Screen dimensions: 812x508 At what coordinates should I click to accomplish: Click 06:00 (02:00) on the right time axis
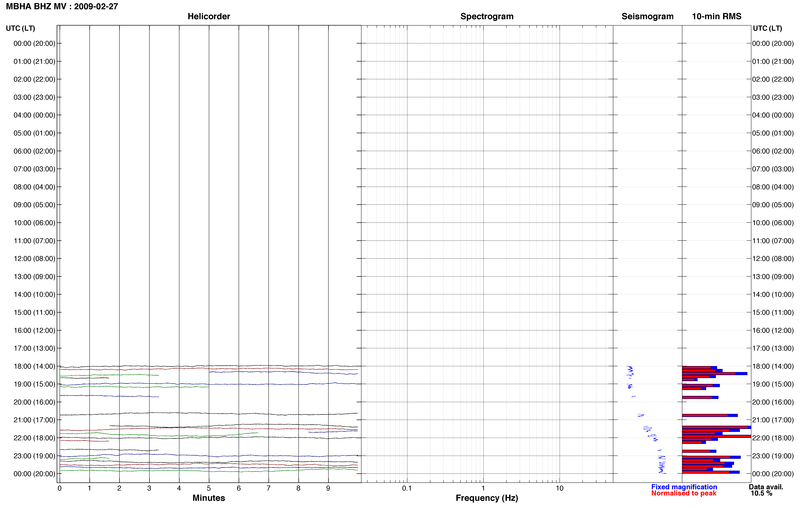(773, 151)
